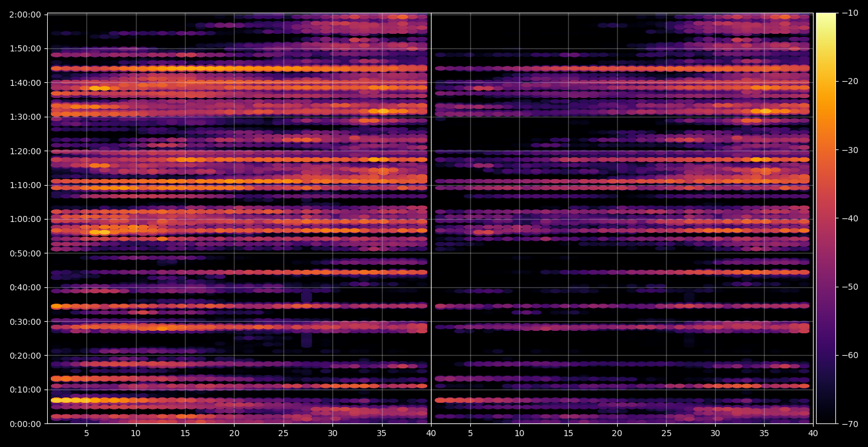The image size is (868, 447).
Task: Click the 1:00:00 y-axis tick label
Action: pos(25,219)
